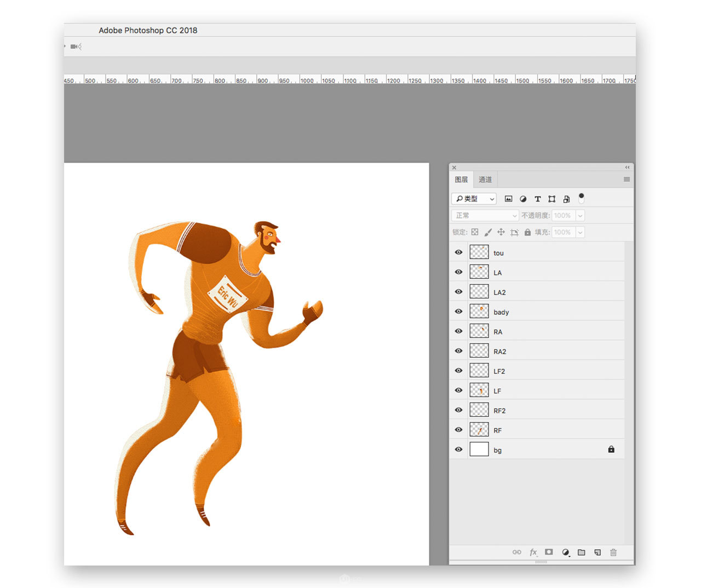701x588 pixels.
Task: Lock all padlock icon in lock row
Action: point(527,232)
